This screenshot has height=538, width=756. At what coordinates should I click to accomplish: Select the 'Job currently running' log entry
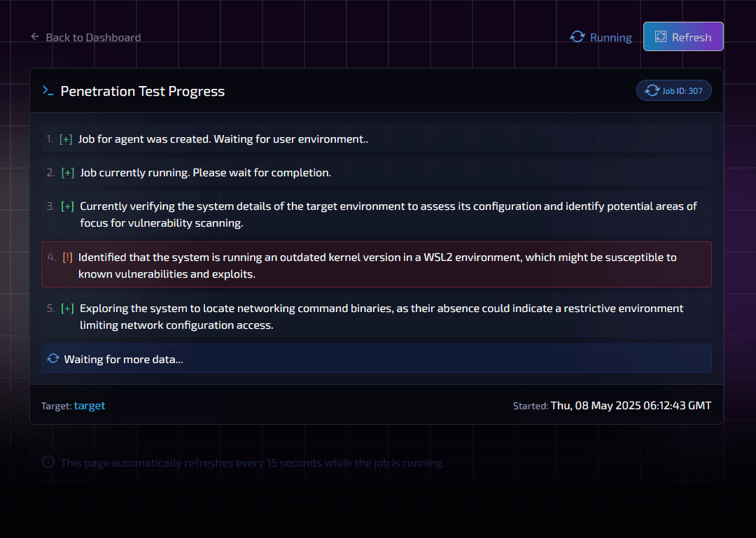pyautogui.click(x=376, y=173)
